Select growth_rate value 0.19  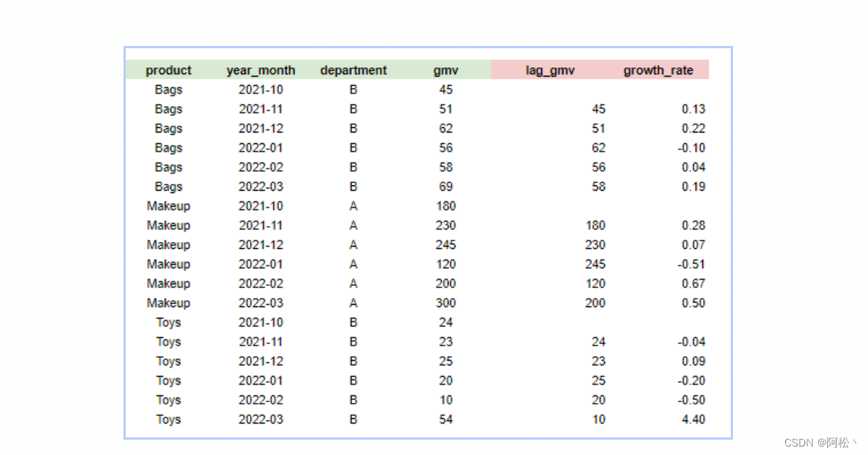click(x=694, y=187)
